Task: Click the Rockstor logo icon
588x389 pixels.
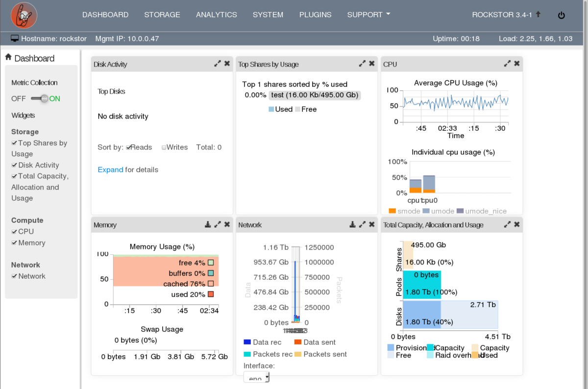Action: 24,15
